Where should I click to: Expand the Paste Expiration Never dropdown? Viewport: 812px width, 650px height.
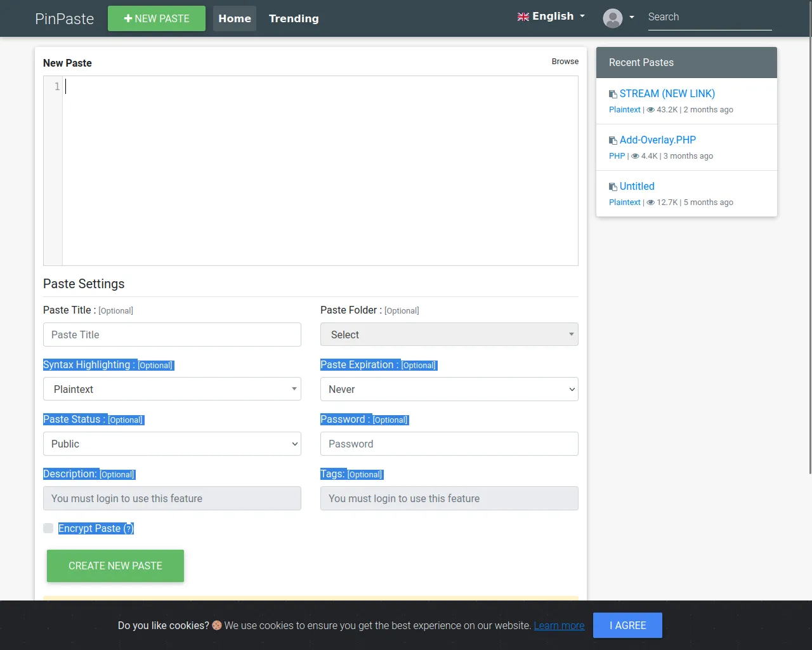pos(449,389)
